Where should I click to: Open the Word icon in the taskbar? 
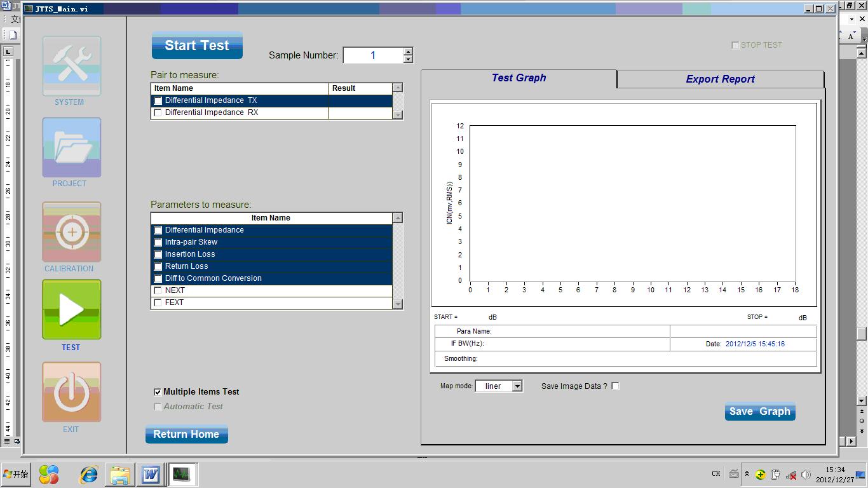[151, 474]
